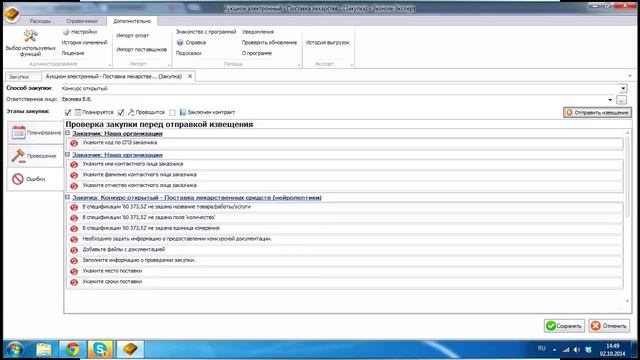
Task: Collapse the Заказчик group with contact person errors
Action: pos(68,154)
